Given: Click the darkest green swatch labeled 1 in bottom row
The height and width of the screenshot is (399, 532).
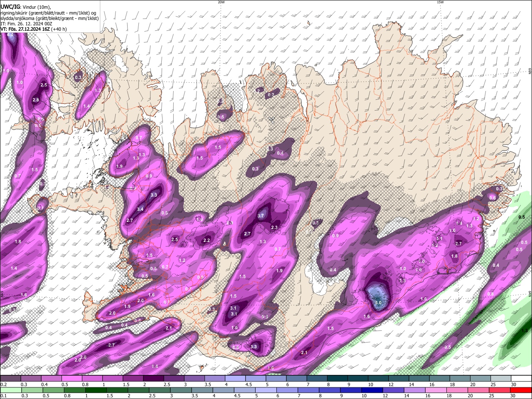Looking at the screenshot, I should [96, 390].
